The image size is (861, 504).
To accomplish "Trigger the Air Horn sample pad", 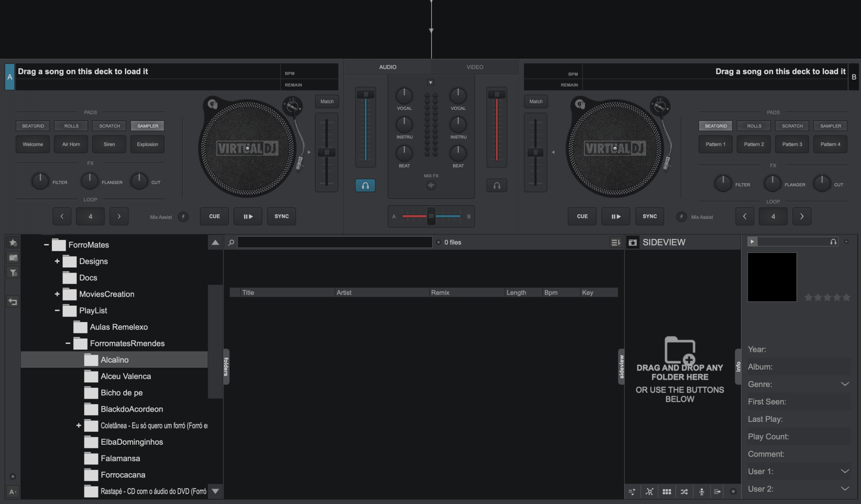I will 71,144.
